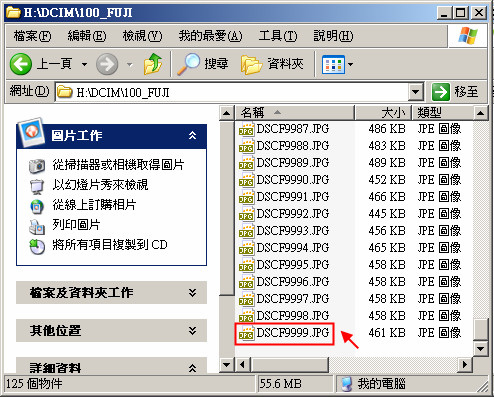Click the slideshow icon beside 以幻燈片秀來檢視
The width and height of the screenshot is (494, 397).
(37, 186)
